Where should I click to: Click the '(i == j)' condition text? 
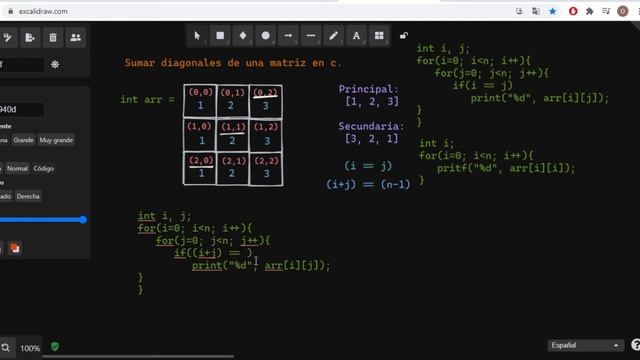pyautogui.click(x=368, y=166)
